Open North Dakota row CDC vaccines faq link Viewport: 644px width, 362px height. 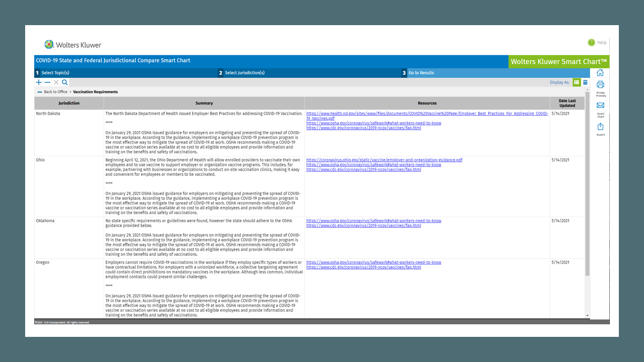363,128
